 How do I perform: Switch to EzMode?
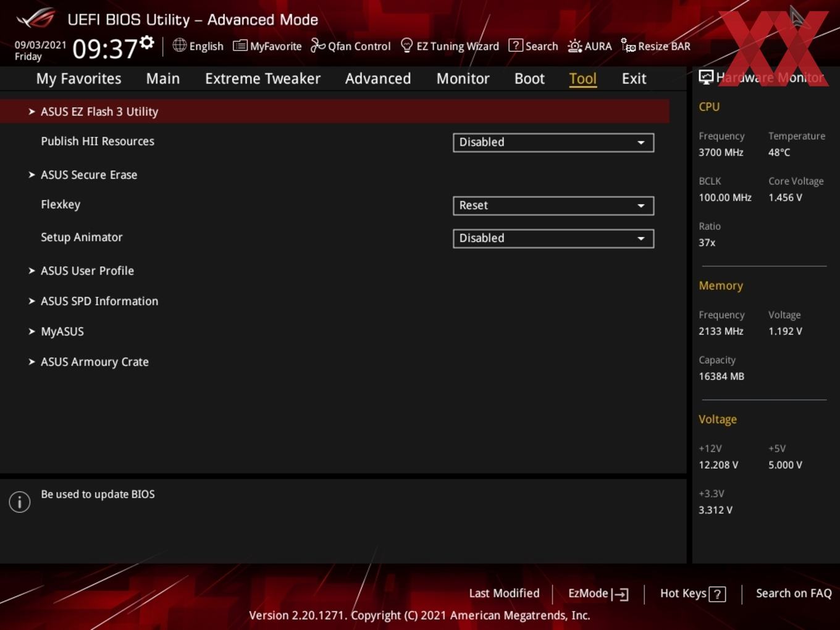point(598,594)
